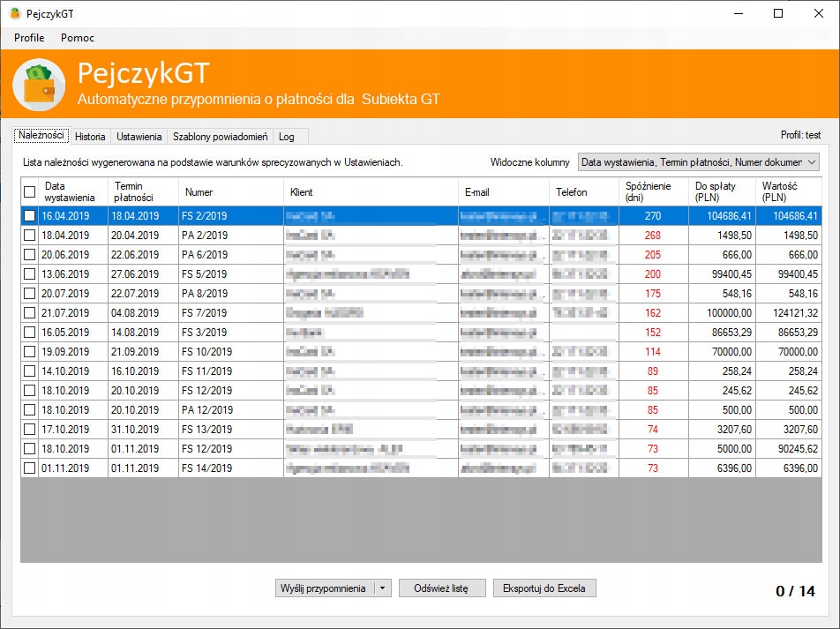Check the box for invoice FS 3/2019
Image resolution: width=840 pixels, height=629 pixels.
click(29, 333)
